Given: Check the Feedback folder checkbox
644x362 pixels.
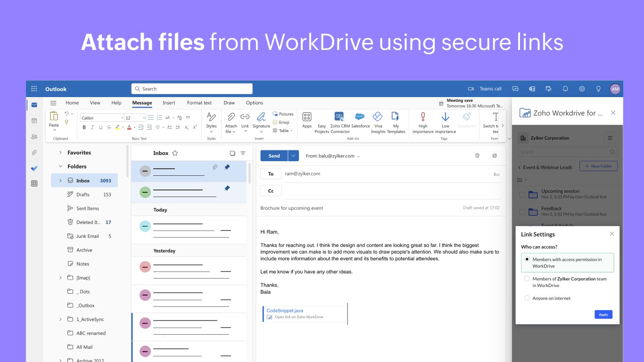Looking at the screenshot, I should point(522,211).
